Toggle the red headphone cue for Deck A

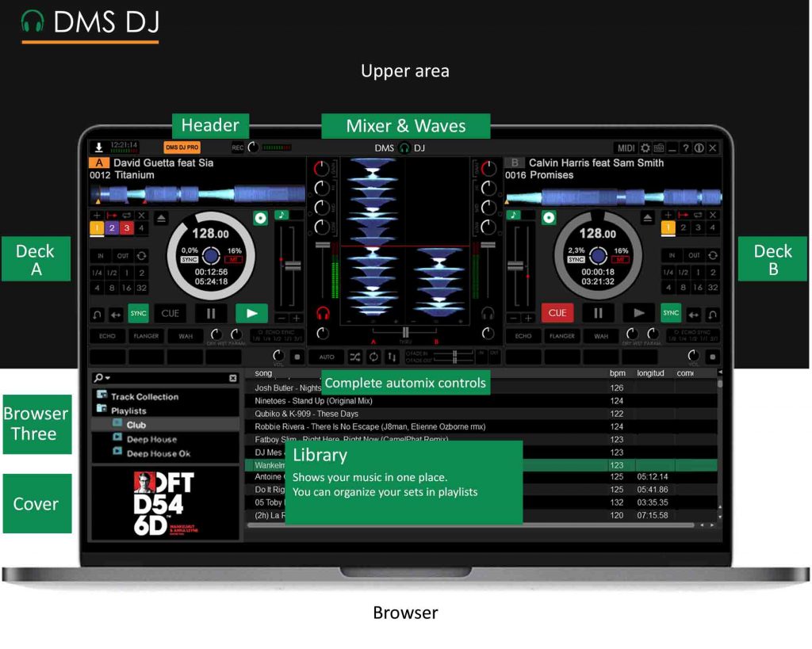click(x=323, y=313)
